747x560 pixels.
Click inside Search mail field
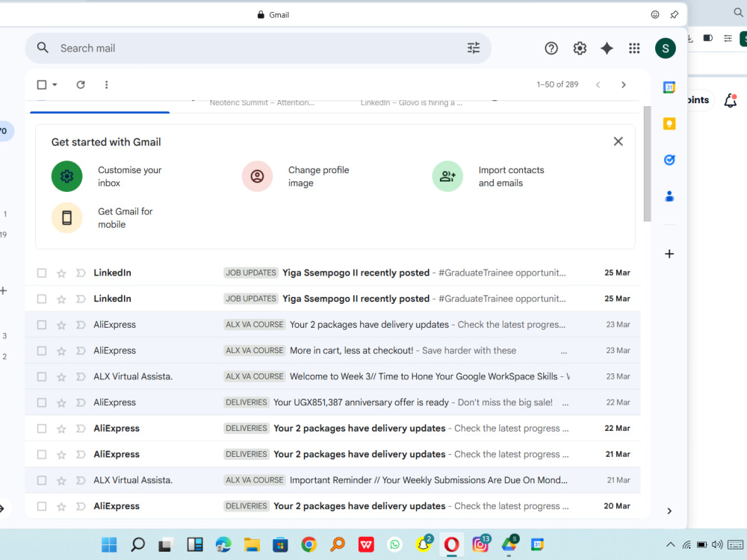[258, 48]
